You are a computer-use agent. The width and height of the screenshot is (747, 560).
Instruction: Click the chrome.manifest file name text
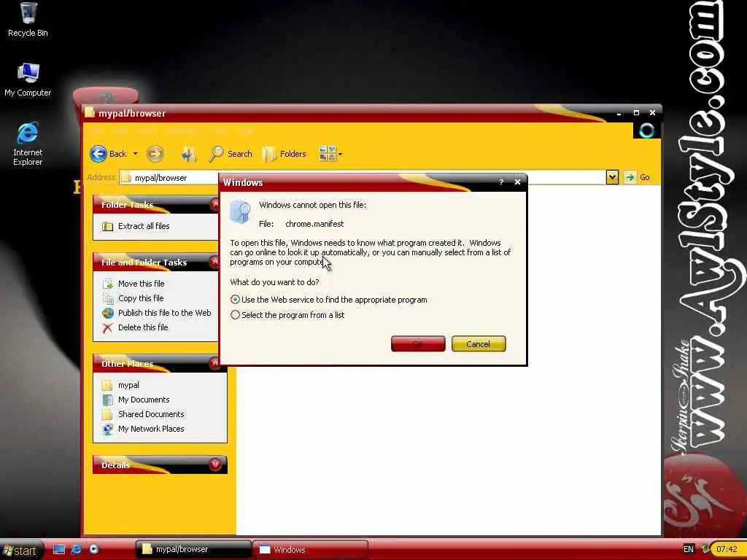314,224
